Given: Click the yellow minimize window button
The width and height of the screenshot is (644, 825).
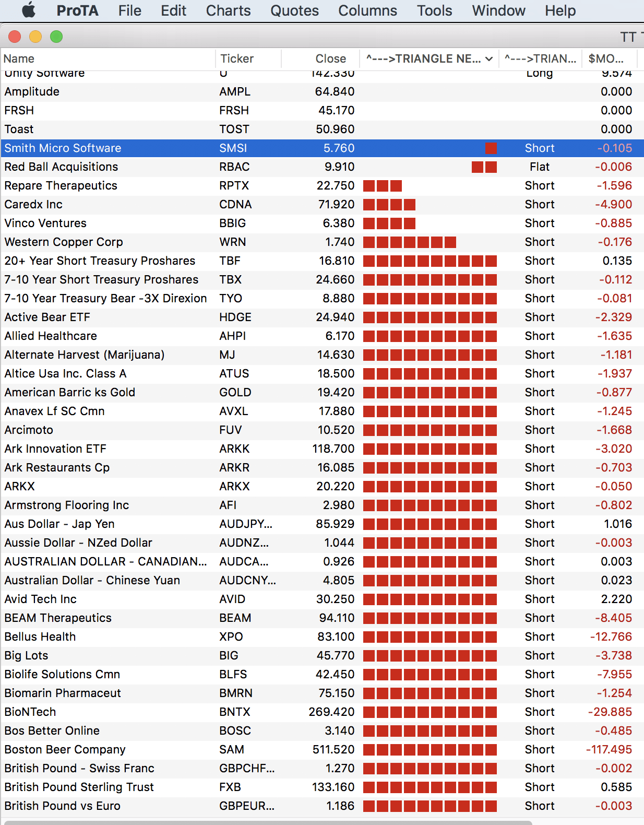Looking at the screenshot, I should [35, 37].
